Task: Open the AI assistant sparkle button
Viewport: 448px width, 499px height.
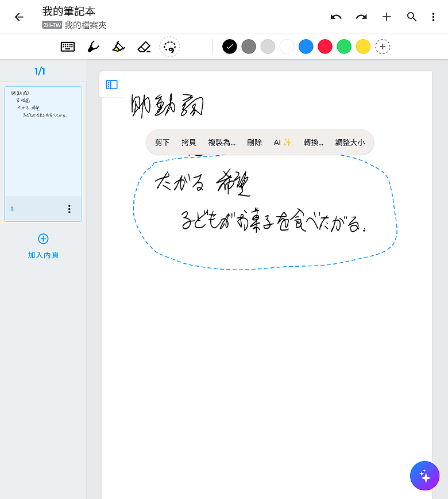Action: pyautogui.click(x=424, y=476)
